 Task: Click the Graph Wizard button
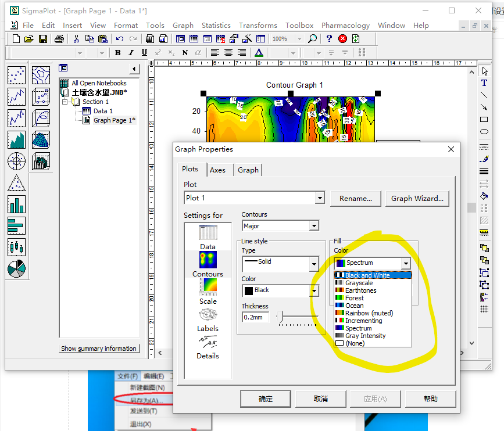pyautogui.click(x=417, y=198)
